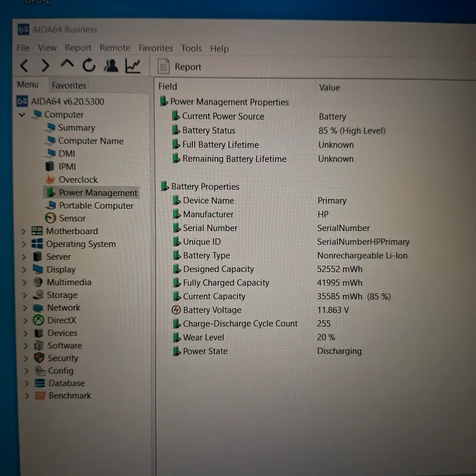Click the Motherboard icon in tree
Screen dimensions: 476x476
tap(37, 231)
